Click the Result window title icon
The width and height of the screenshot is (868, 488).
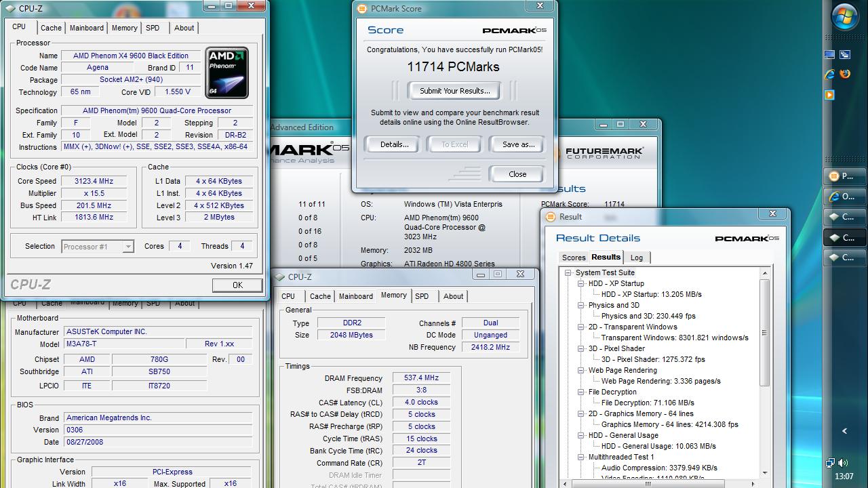tap(551, 217)
